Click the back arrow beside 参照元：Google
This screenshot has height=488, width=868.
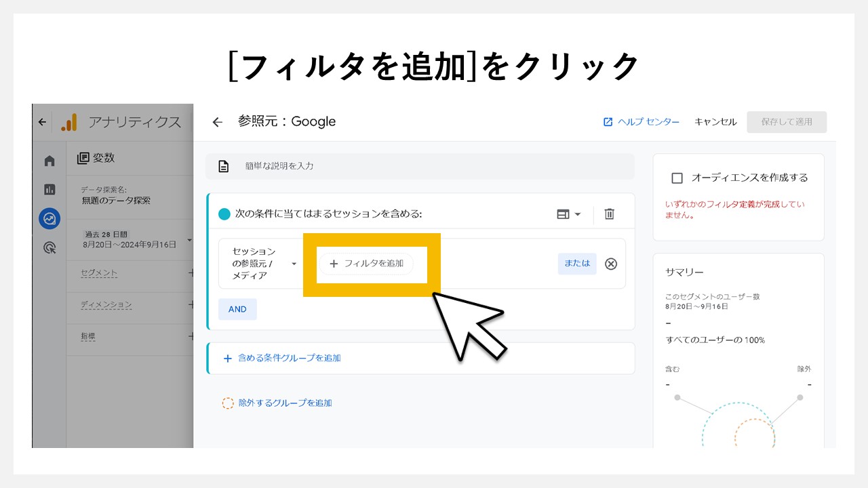[x=217, y=122]
